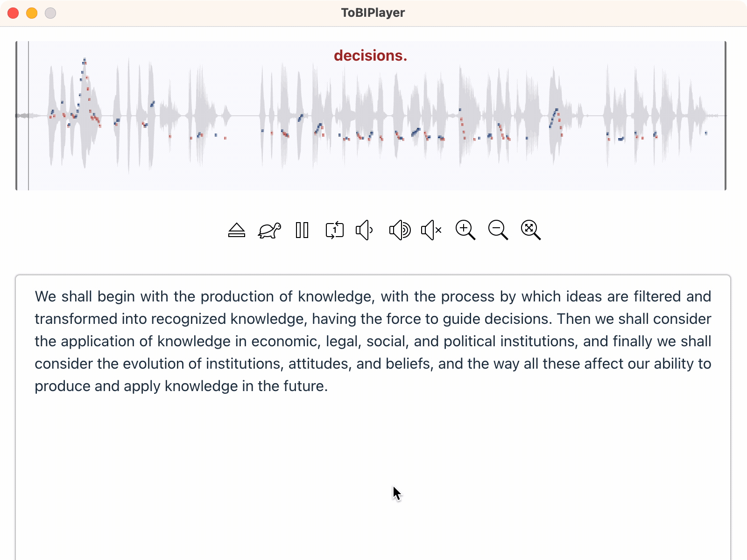Reset zoom with the fit-to-view magnifier icon
The width and height of the screenshot is (747, 560).
click(x=530, y=230)
